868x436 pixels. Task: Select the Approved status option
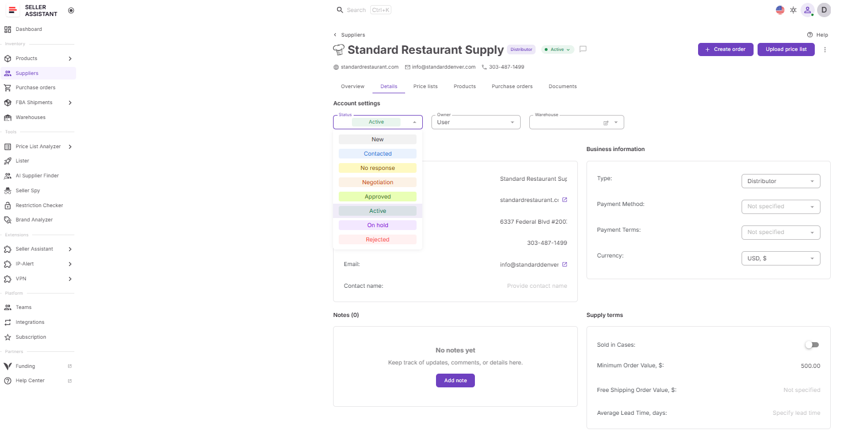coord(378,196)
